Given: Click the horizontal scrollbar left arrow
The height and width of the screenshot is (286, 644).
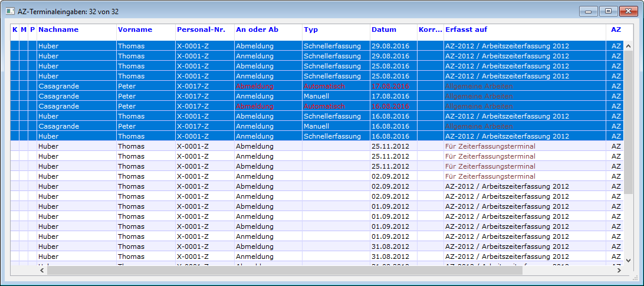Looking at the screenshot, I should point(42,270).
